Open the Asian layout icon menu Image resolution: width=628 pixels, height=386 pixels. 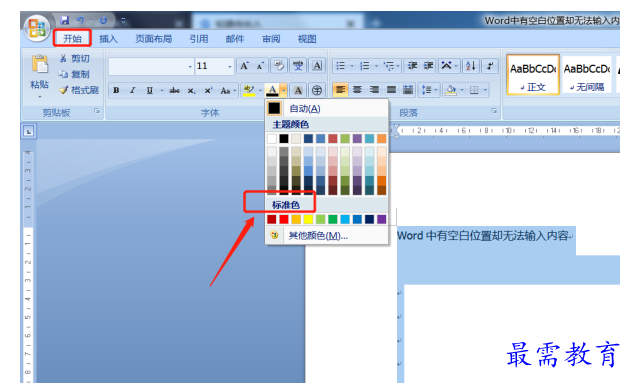click(x=449, y=66)
